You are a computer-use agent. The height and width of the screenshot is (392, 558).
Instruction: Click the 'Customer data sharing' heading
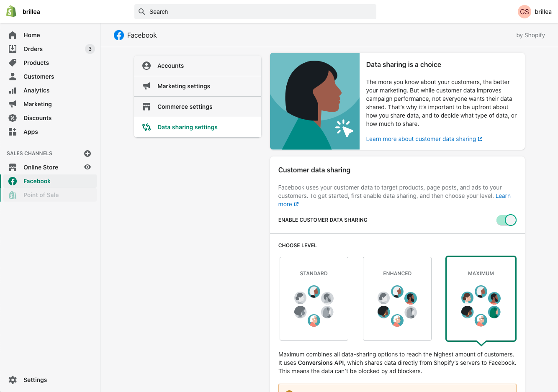(314, 170)
